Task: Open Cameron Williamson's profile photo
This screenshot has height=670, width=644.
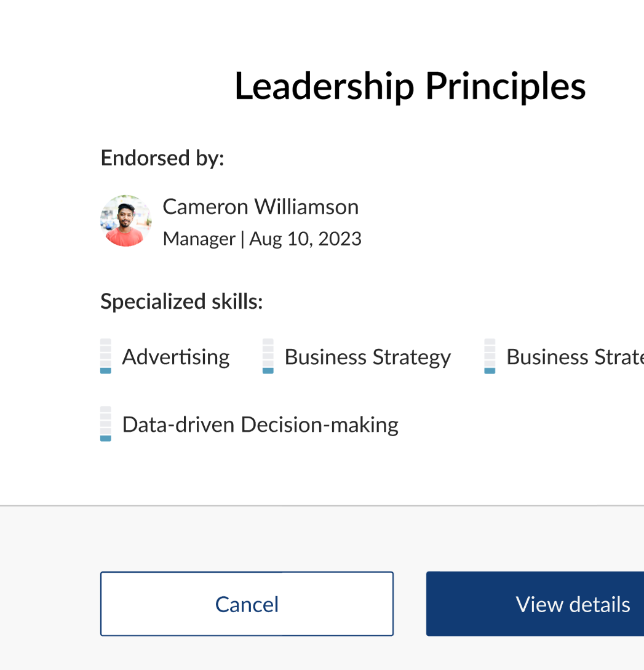Action: click(x=125, y=221)
